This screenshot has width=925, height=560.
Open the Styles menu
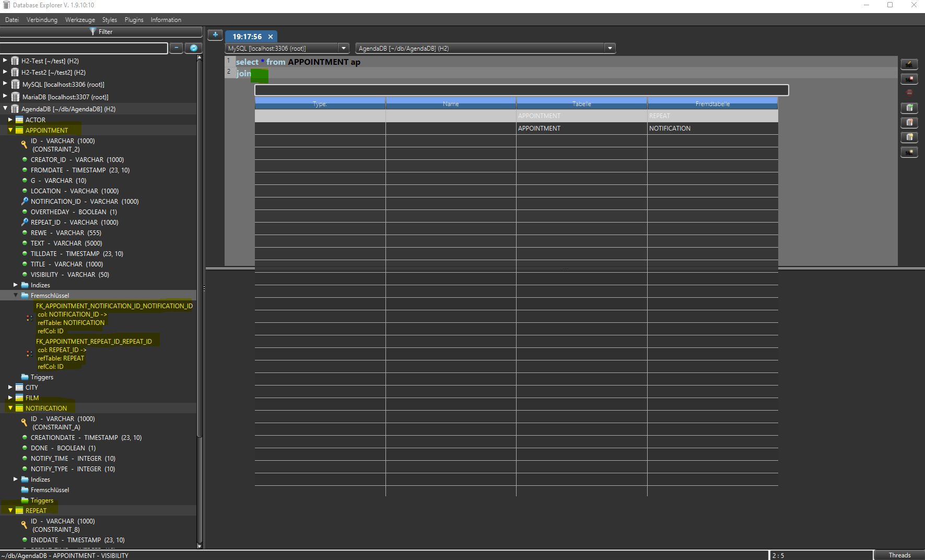click(110, 20)
